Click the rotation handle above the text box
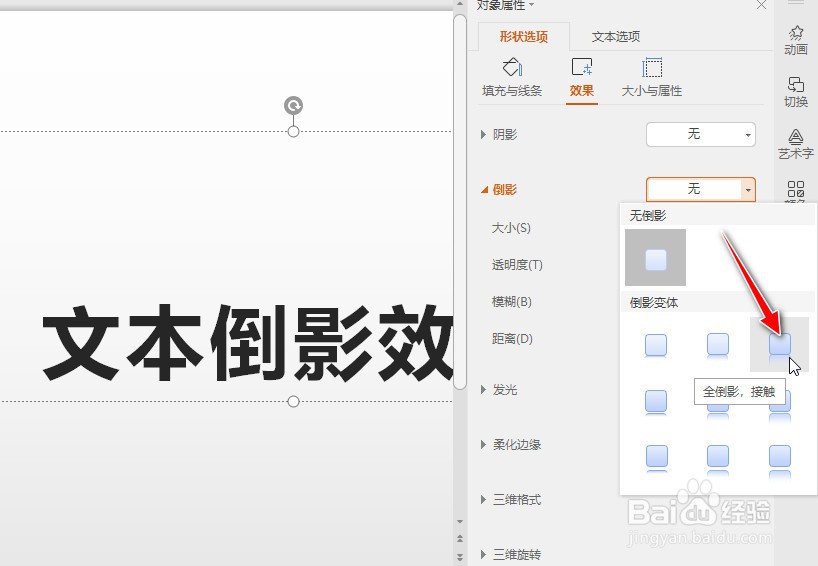 (293, 105)
